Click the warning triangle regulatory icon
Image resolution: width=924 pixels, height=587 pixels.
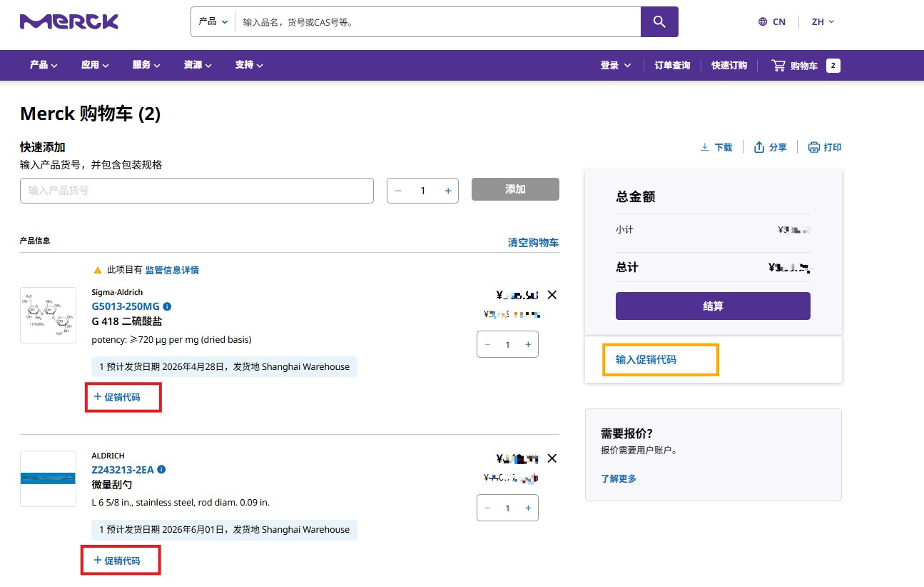pos(98,270)
